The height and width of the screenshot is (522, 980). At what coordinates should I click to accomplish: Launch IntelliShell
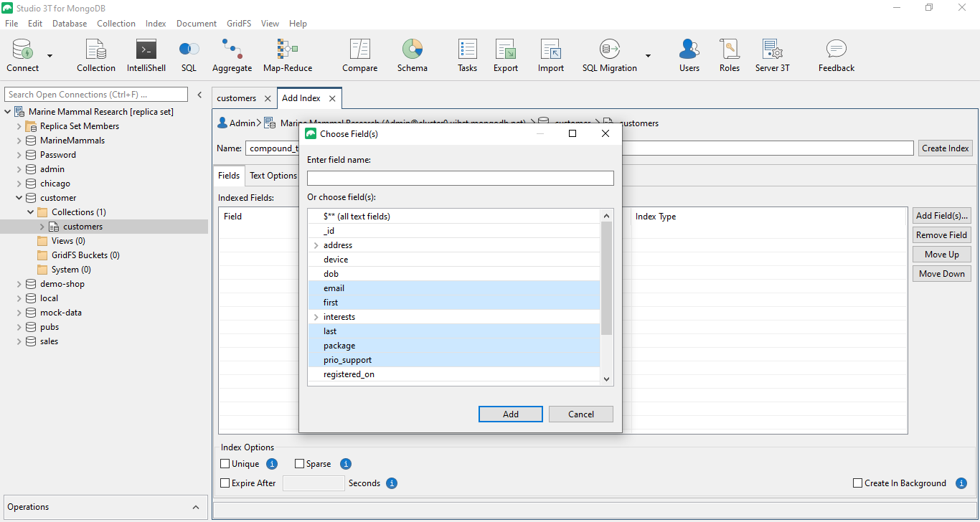point(146,54)
